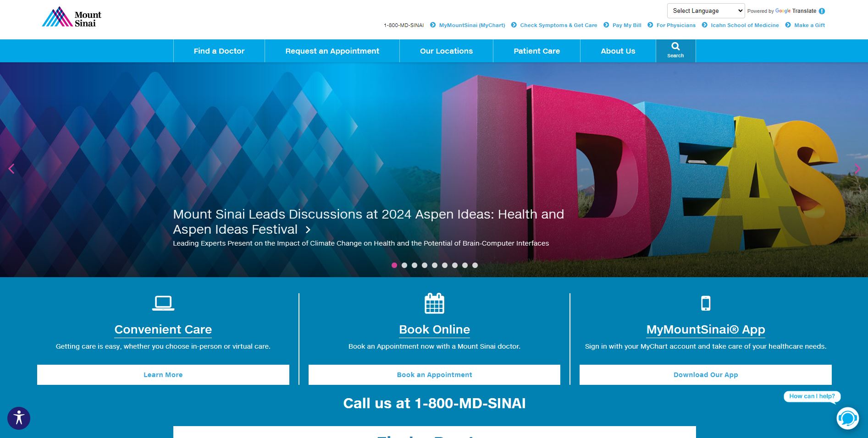Select the last carousel slide dot

pos(475,265)
